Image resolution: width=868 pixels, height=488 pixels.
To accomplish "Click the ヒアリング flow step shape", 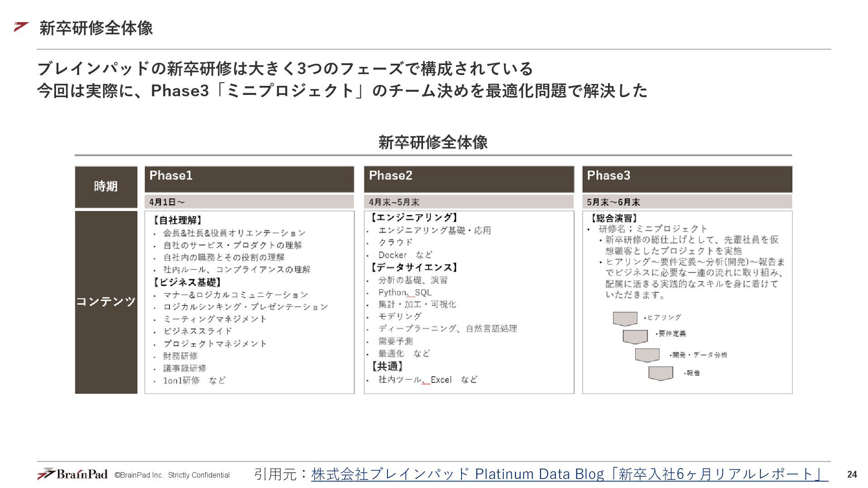I will point(625,319).
